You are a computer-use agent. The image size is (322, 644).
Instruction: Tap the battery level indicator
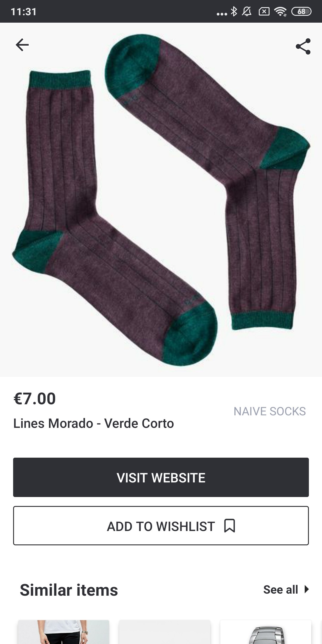301,11
